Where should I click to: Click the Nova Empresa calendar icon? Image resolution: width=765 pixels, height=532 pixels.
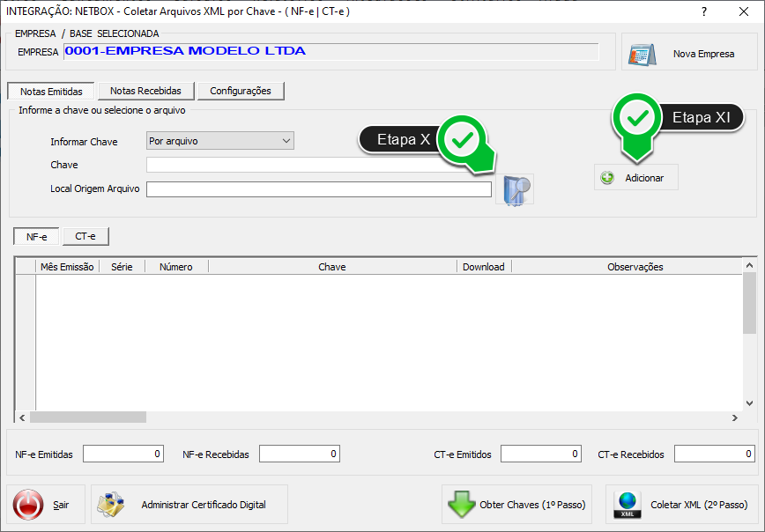[642, 54]
